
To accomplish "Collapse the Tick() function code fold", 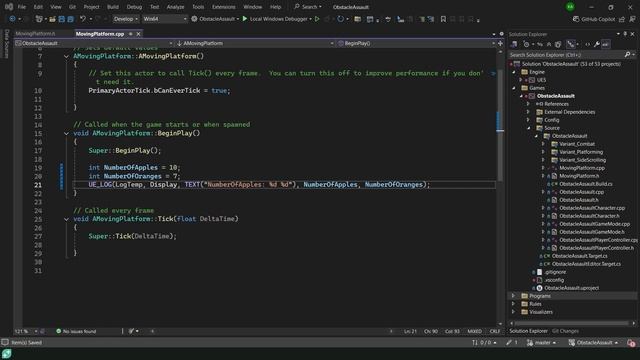I will pyautogui.click(x=66, y=219).
